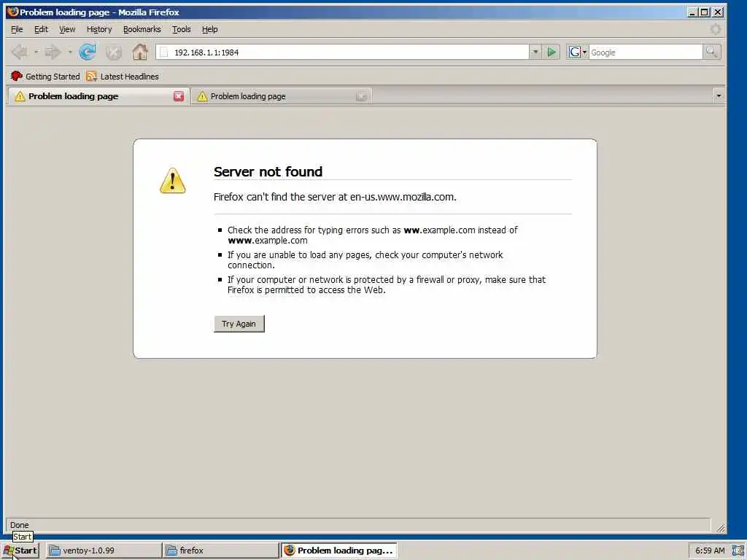Click the warning triangle icon on error page
Image resolution: width=747 pixels, height=560 pixels.
(x=172, y=181)
